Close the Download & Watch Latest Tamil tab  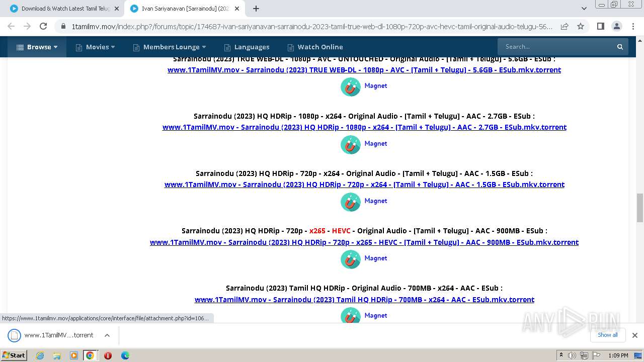[117, 9]
